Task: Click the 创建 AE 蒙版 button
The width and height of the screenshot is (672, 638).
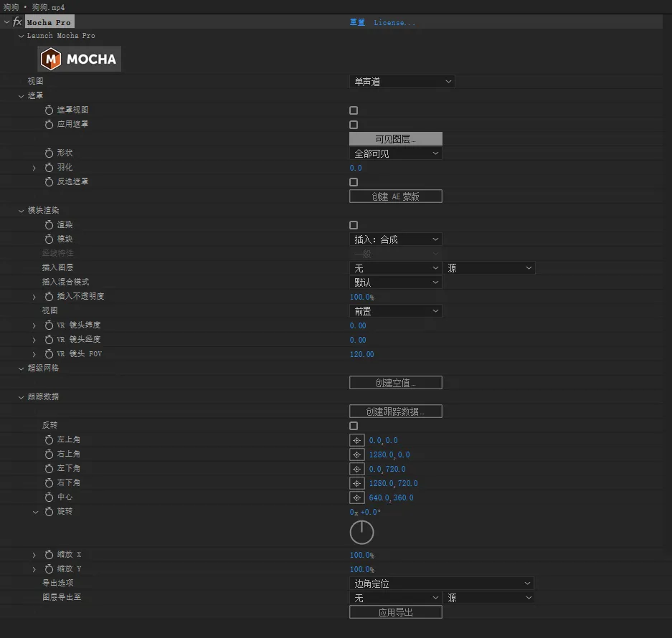Action: (395, 196)
